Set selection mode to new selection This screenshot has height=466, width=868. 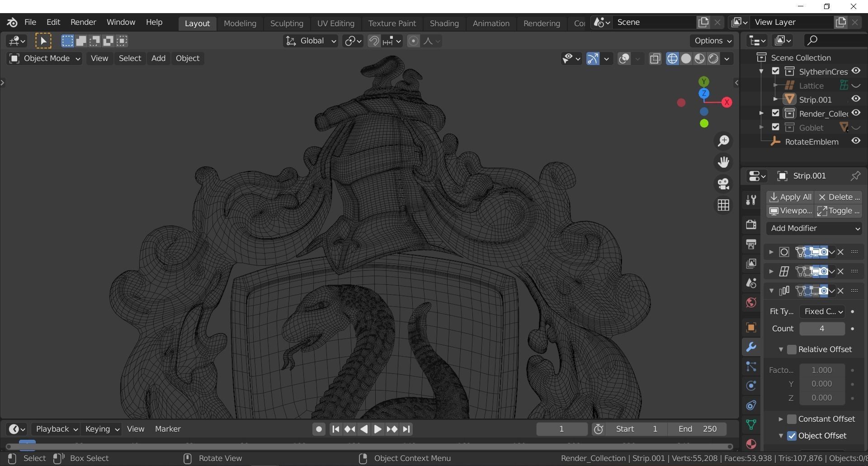click(x=67, y=41)
